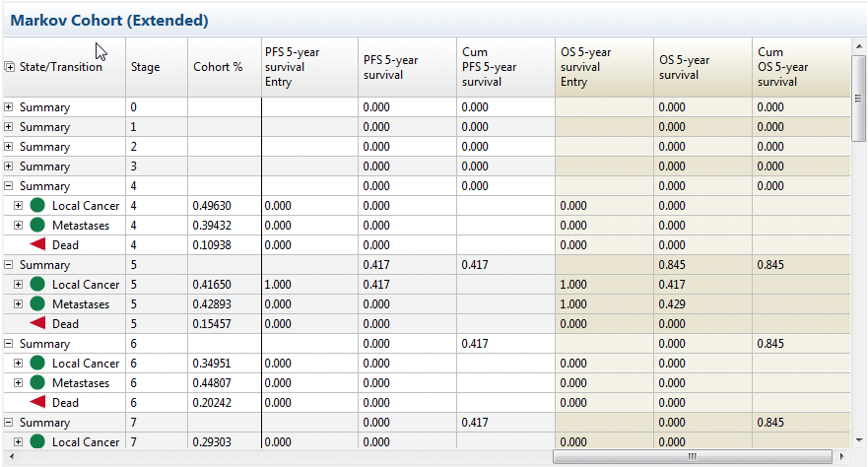Expand the Summary row for stage 1

(x=9, y=127)
